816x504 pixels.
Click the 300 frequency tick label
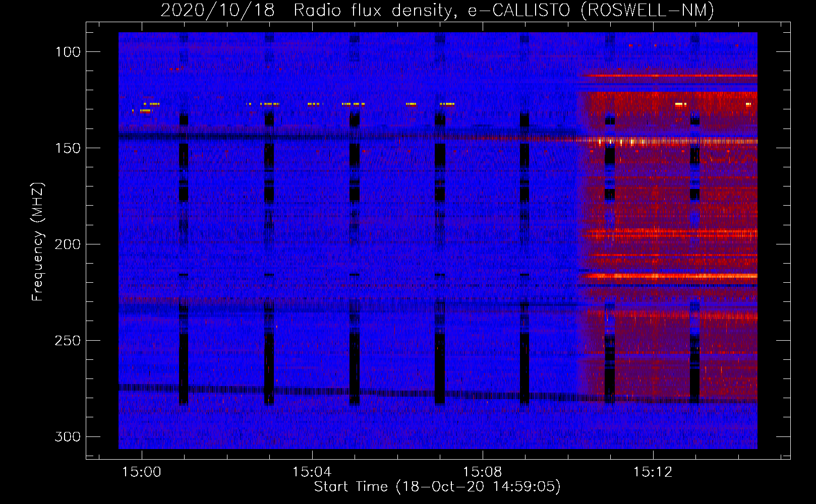(x=68, y=436)
